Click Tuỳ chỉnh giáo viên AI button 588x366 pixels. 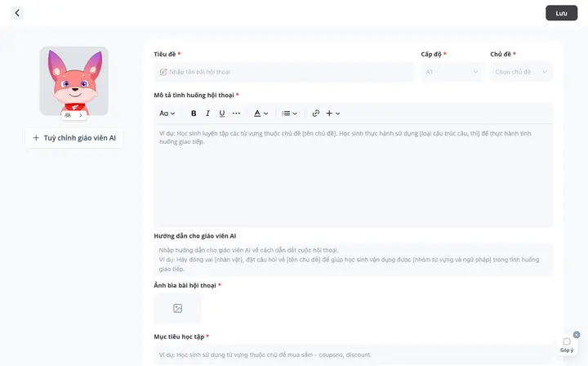tap(73, 137)
